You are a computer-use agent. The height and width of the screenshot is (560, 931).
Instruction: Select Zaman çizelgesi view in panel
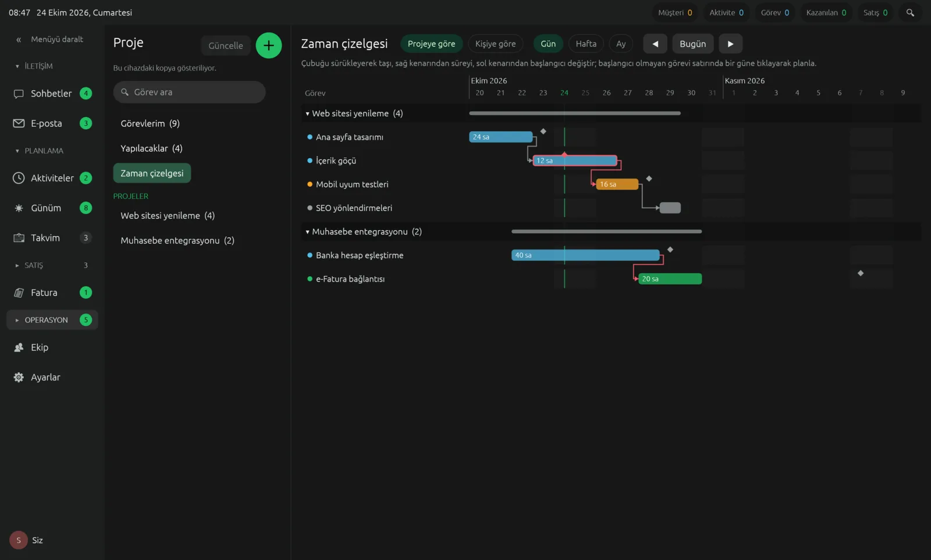click(152, 173)
